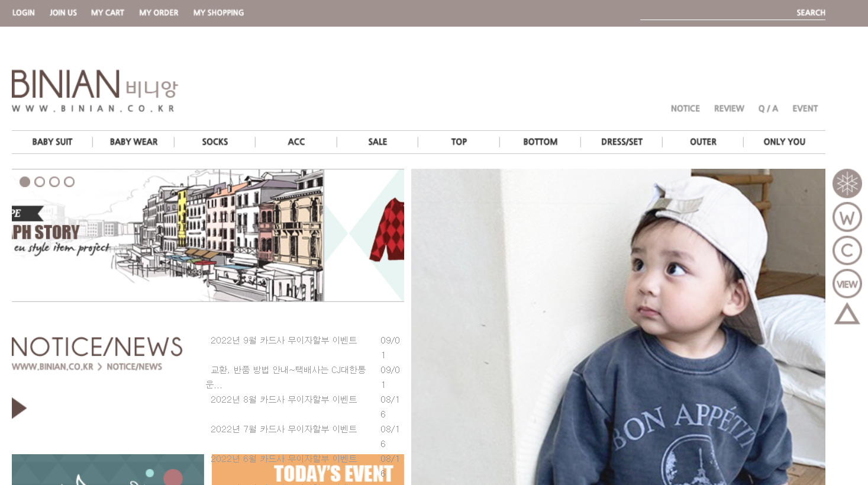Viewport: 868px width, 485px height.
Task: Click the SEARCH button
Action: (x=811, y=12)
